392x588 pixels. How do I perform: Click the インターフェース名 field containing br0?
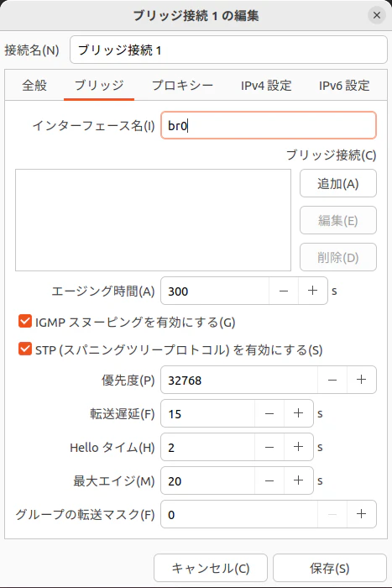coord(269,125)
